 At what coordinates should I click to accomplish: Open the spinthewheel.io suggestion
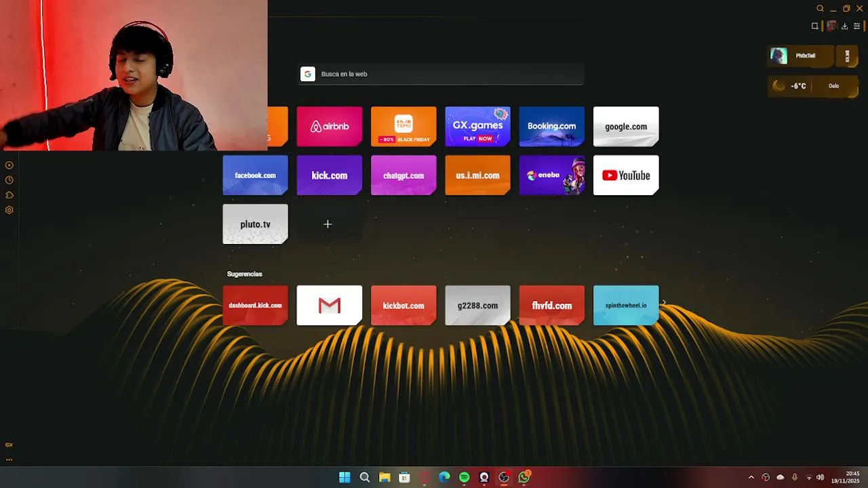pos(626,305)
